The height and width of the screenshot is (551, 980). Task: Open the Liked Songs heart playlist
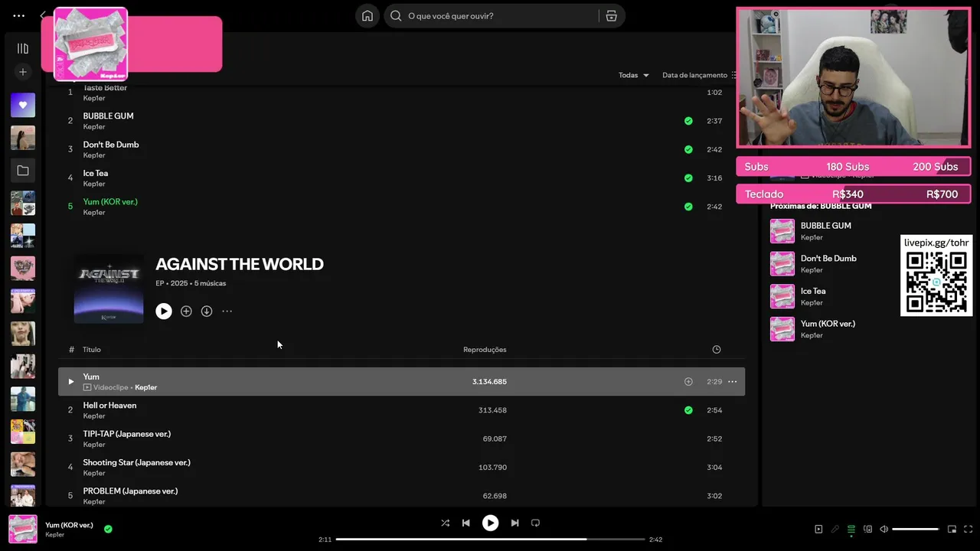pyautogui.click(x=23, y=105)
